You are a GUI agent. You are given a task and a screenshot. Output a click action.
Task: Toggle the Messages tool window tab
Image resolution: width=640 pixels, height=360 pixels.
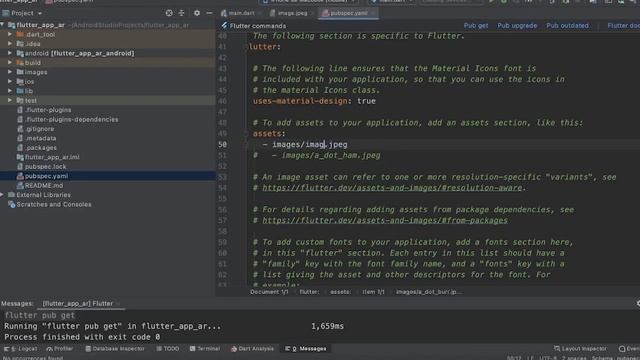coord(306,349)
